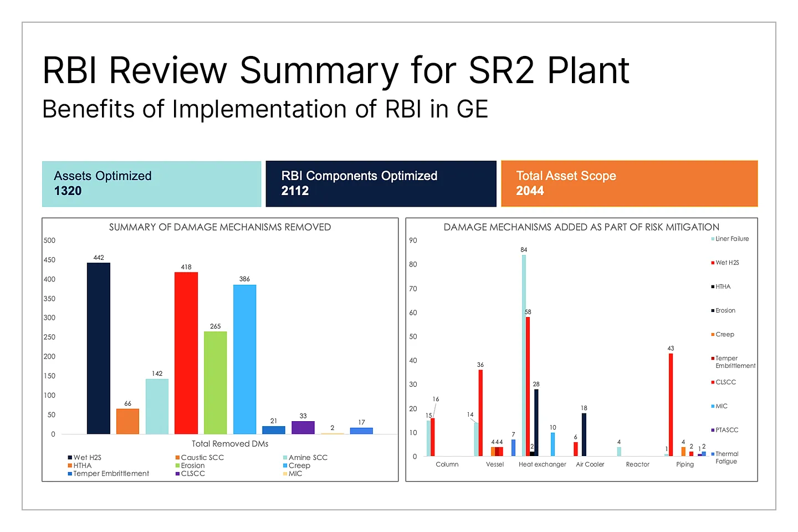
Task: Expand the Heat exchanger category label
Action: [x=542, y=464]
